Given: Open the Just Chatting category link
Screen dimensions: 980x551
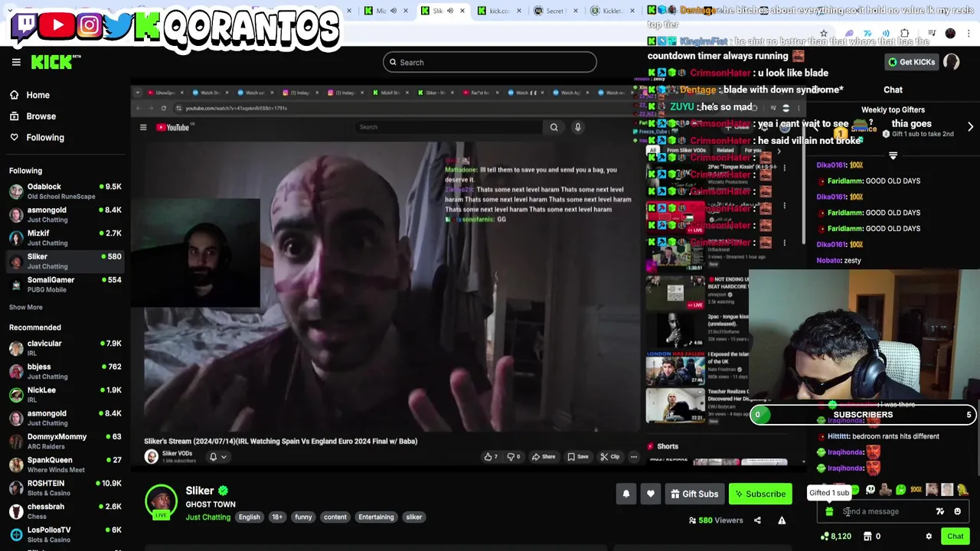Looking at the screenshot, I should (x=207, y=517).
